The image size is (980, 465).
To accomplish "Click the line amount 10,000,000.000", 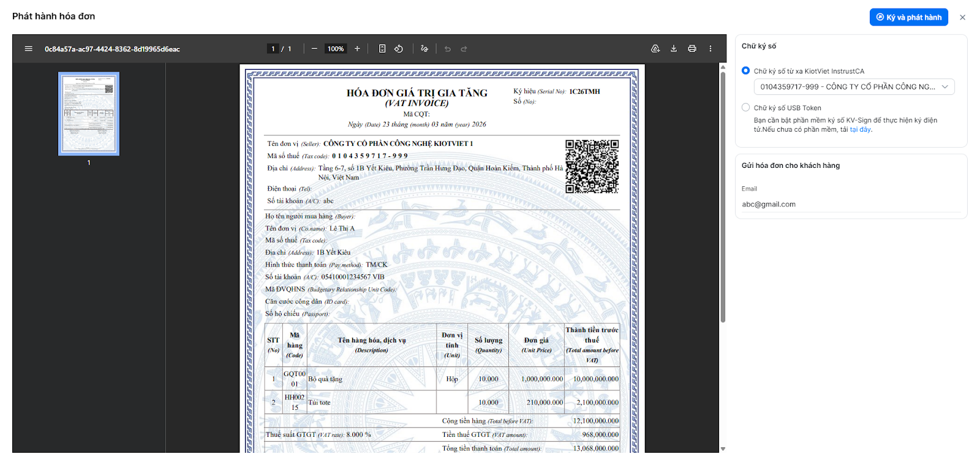I will [596, 379].
